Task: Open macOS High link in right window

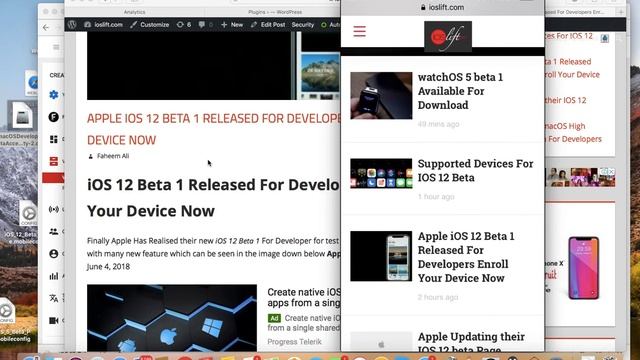Action: [x=565, y=126]
